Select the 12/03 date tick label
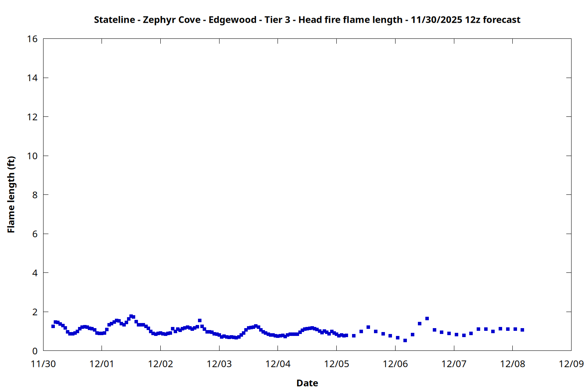Image resolution: width=588 pixels, height=392 pixels. point(219,364)
